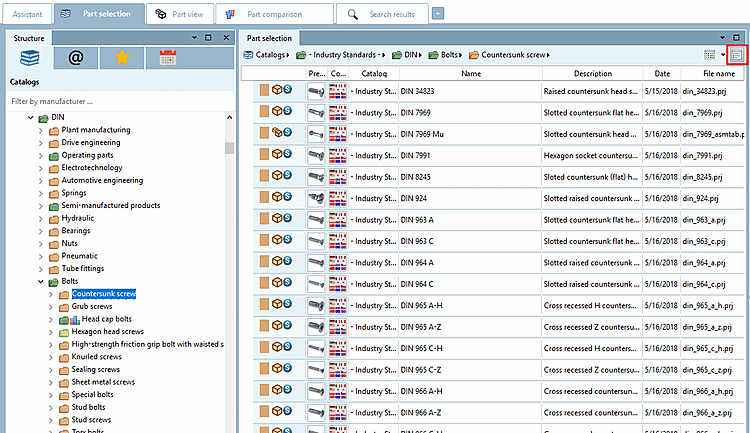The height and width of the screenshot is (433, 750).
Task: Sort by the Description column header
Action: (593, 74)
